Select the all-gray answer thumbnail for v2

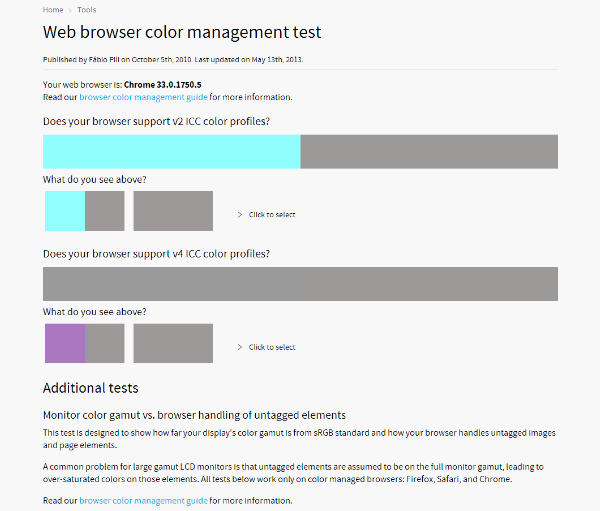[173, 211]
